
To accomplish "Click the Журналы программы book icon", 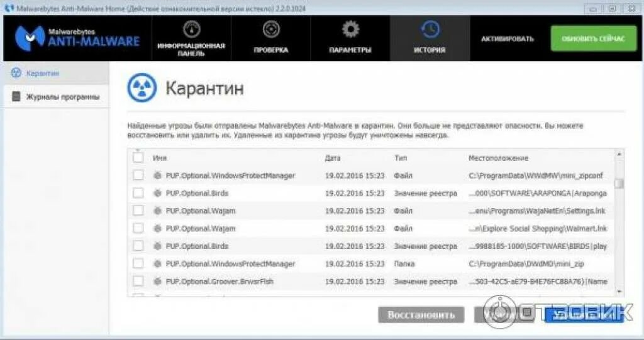I will click(16, 97).
